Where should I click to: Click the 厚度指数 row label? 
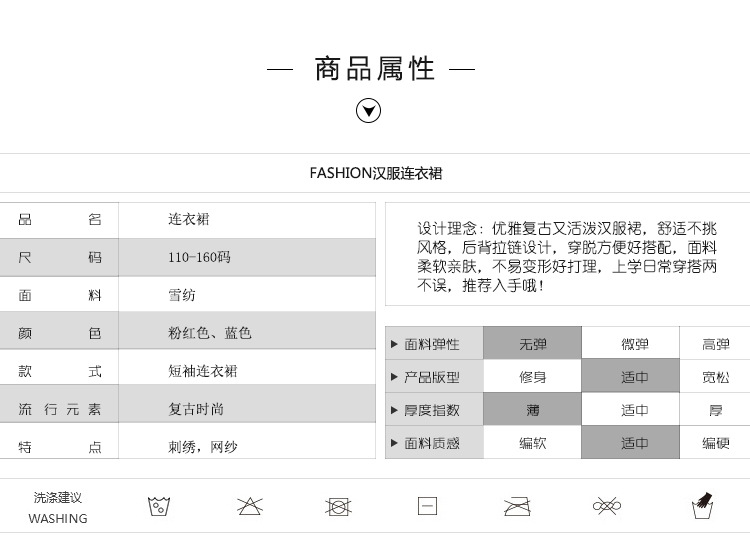(x=431, y=410)
